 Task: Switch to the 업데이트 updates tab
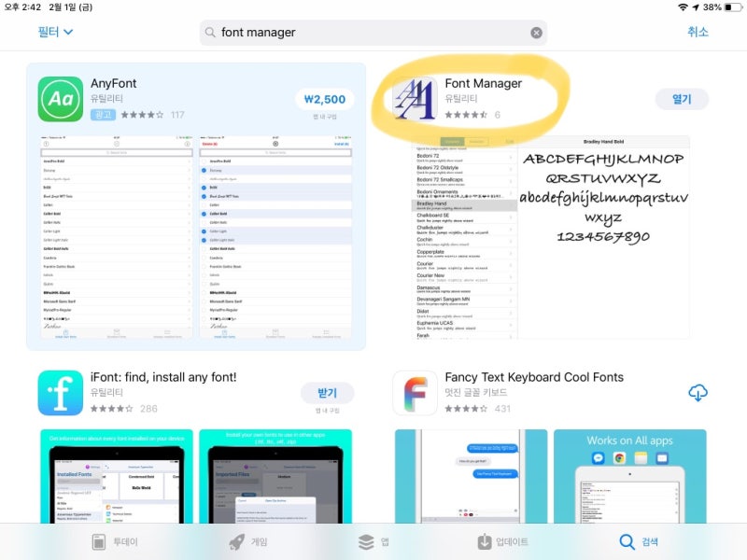click(x=502, y=541)
